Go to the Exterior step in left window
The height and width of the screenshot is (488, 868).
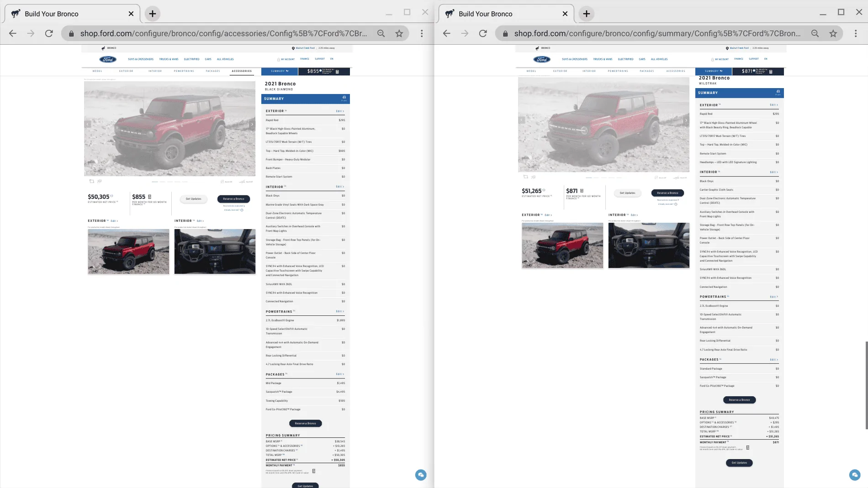[126, 71]
